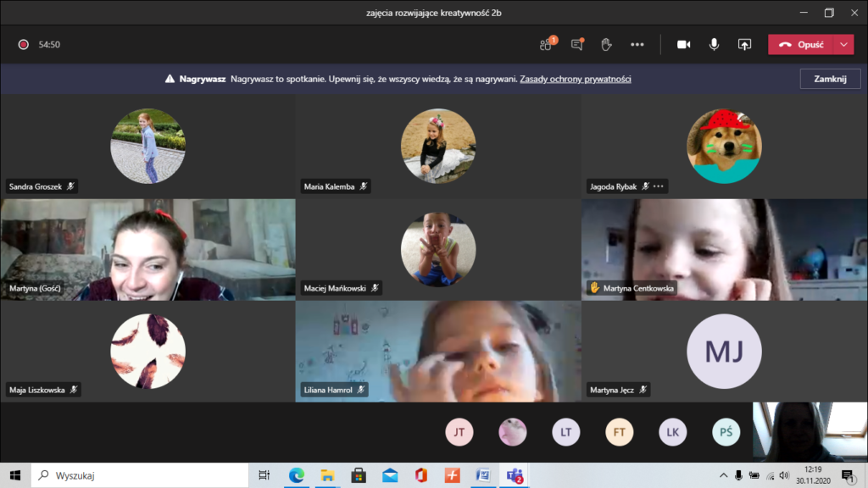Select Liliana Hamrol's video tile

(x=438, y=352)
